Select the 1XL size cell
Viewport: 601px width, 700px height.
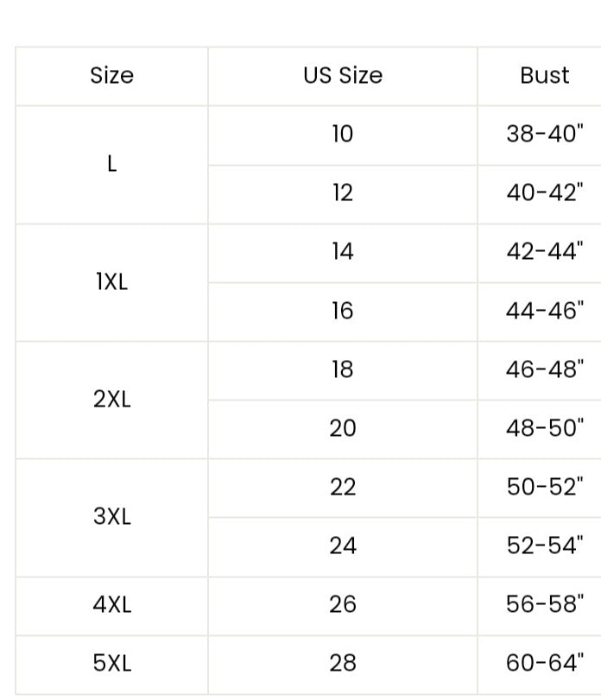point(111,281)
